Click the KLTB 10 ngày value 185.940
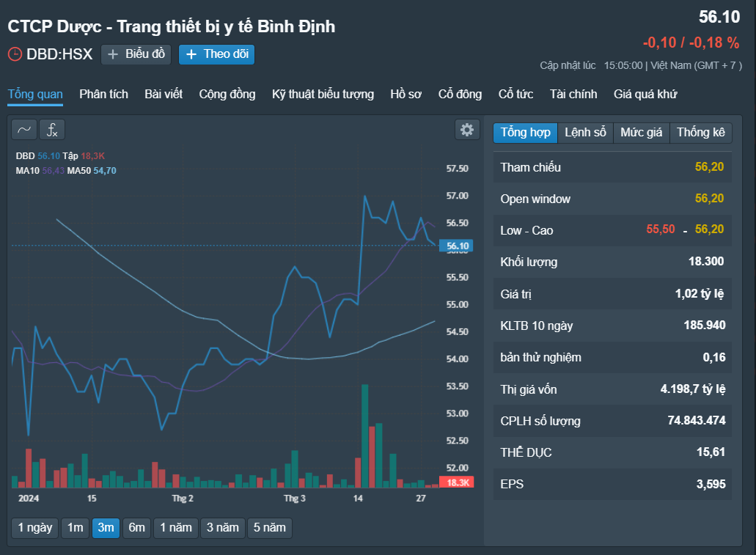The image size is (756, 555). pyautogui.click(x=705, y=325)
